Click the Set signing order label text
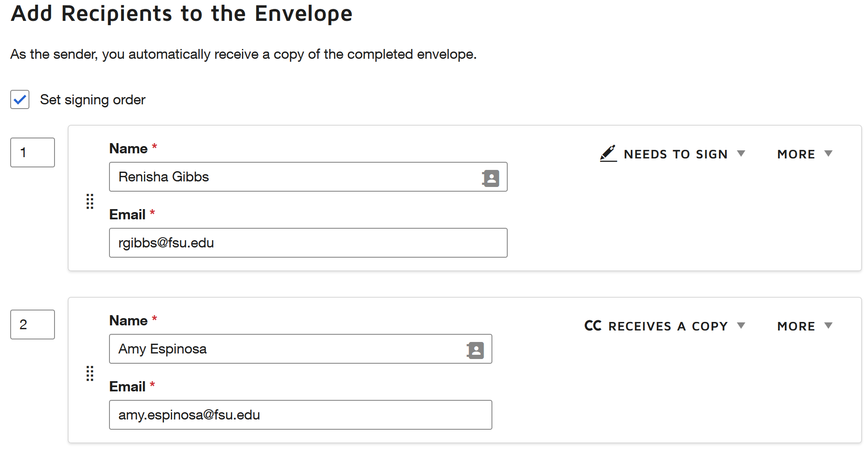Image resolution: width=868 pixels, height=451 pixels. (93, 100)
